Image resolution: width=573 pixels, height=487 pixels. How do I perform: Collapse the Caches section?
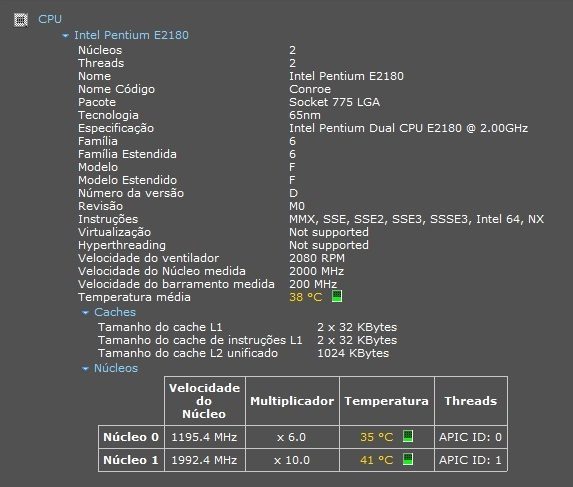[85, 313]
